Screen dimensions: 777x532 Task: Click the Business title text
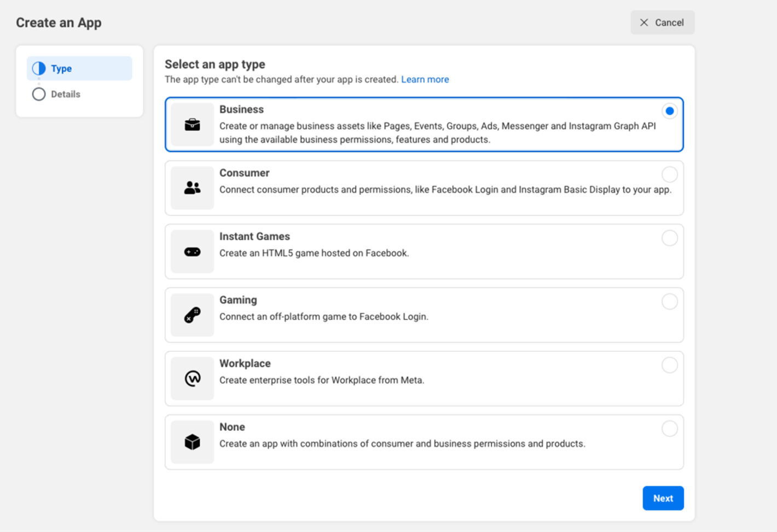coord(241,109)
